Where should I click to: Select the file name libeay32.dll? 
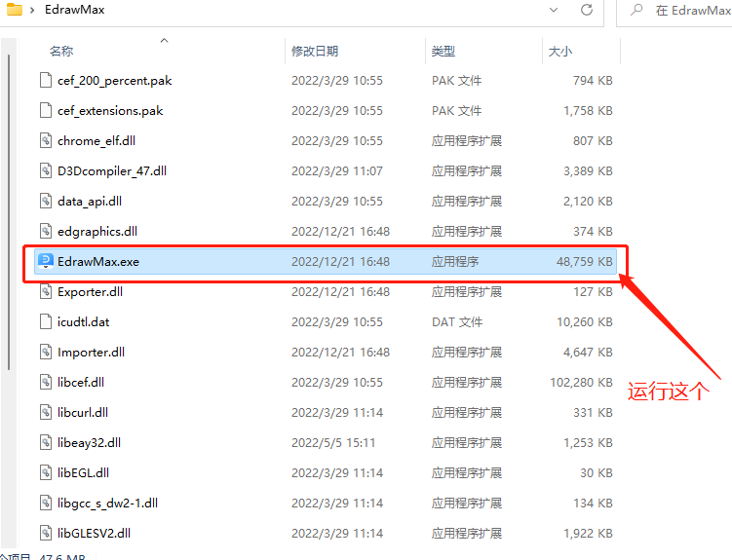(89, 443)
